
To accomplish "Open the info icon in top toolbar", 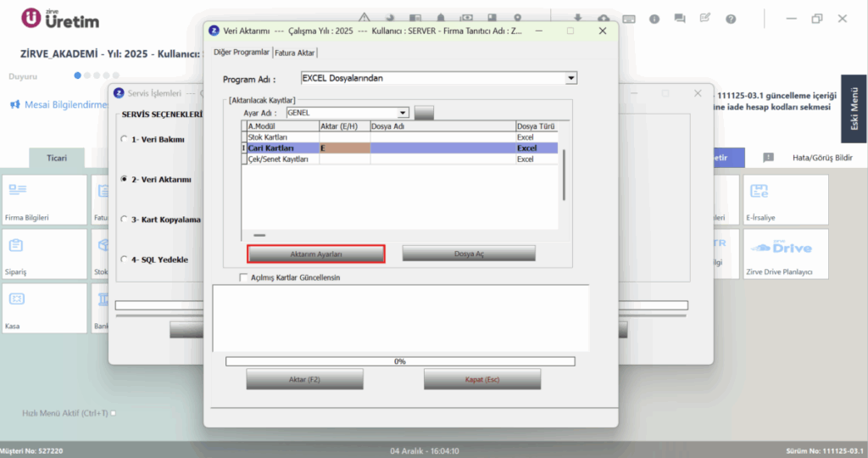I will pyautogui.click(x=654, y=19).
